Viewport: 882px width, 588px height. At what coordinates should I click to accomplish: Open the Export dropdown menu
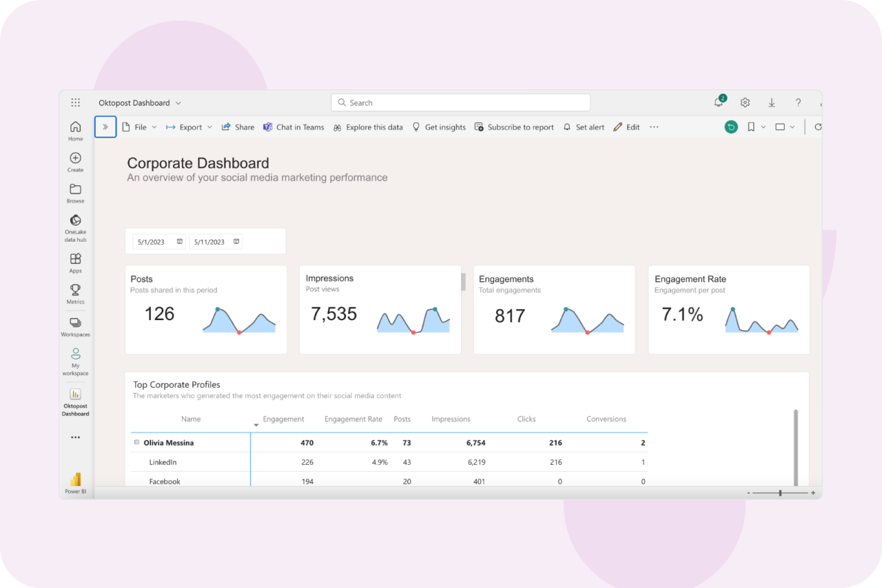point(190,127)
